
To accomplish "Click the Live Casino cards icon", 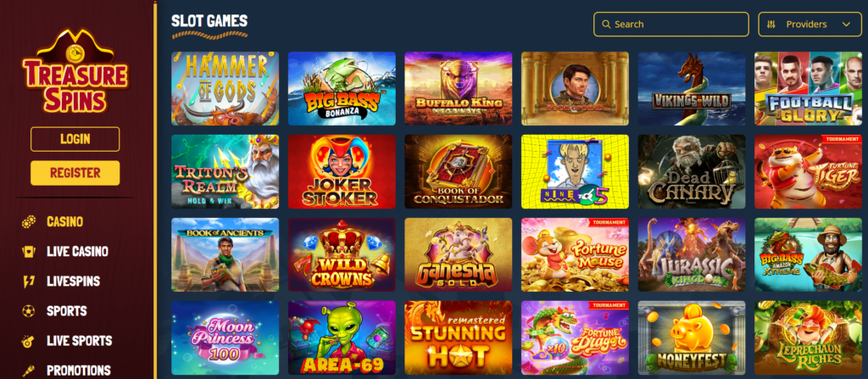I will click(29, 252).
